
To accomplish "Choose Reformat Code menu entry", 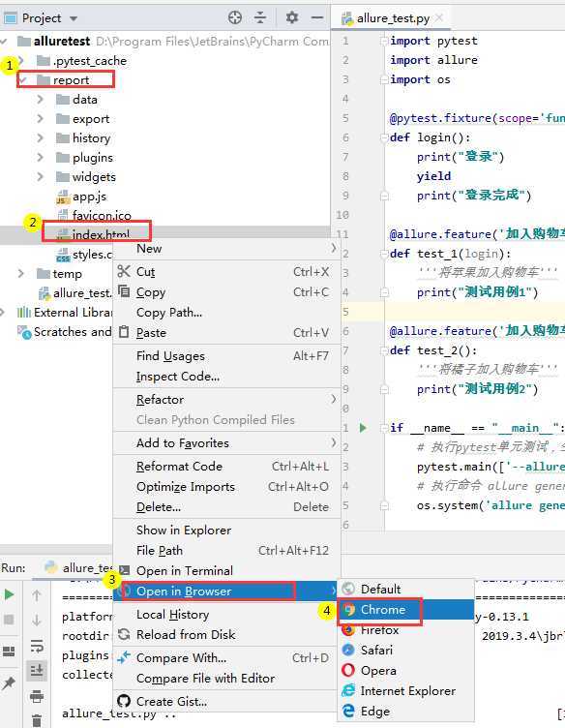I will (226, 467).
